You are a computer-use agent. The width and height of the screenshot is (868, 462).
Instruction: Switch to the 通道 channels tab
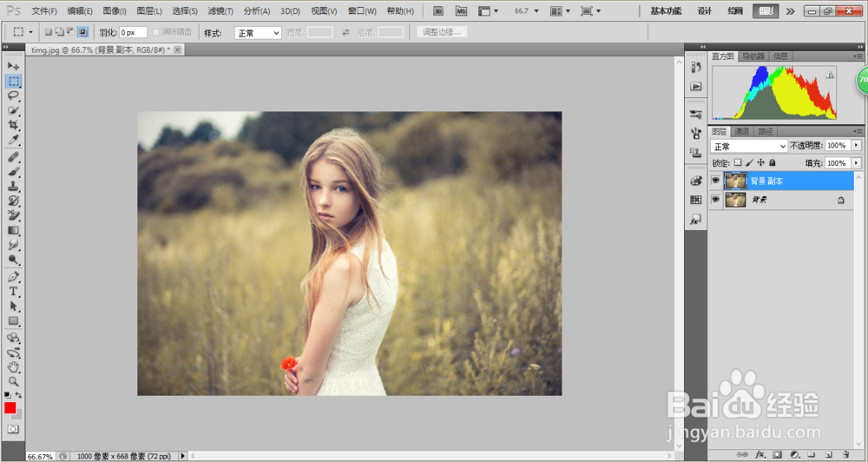(x=741, y=131)
